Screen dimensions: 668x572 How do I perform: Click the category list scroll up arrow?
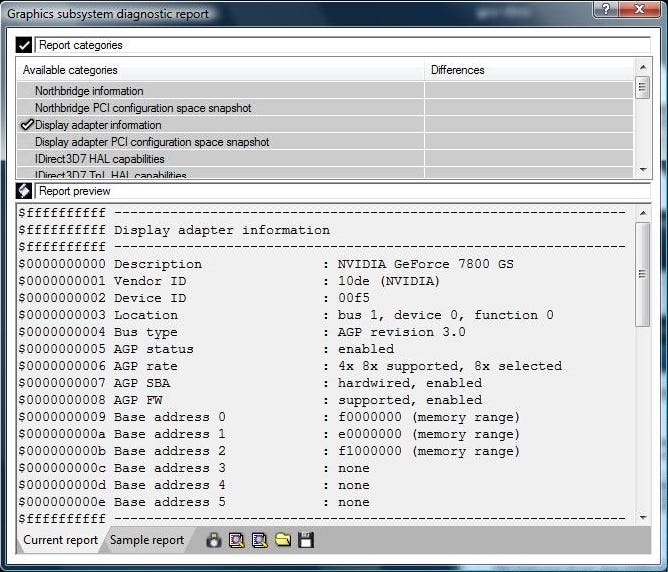coord(643,67)
